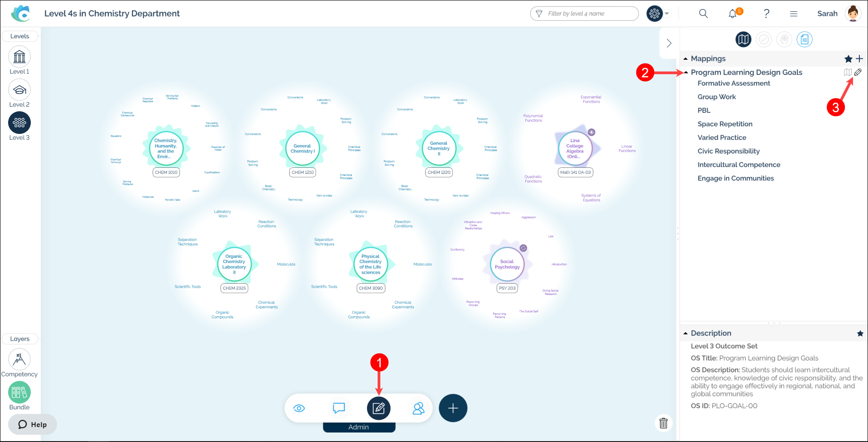Collapse the Program Learning Design Goals tree
The height and width of the screenshot is (442, 868).
point(686,72)
